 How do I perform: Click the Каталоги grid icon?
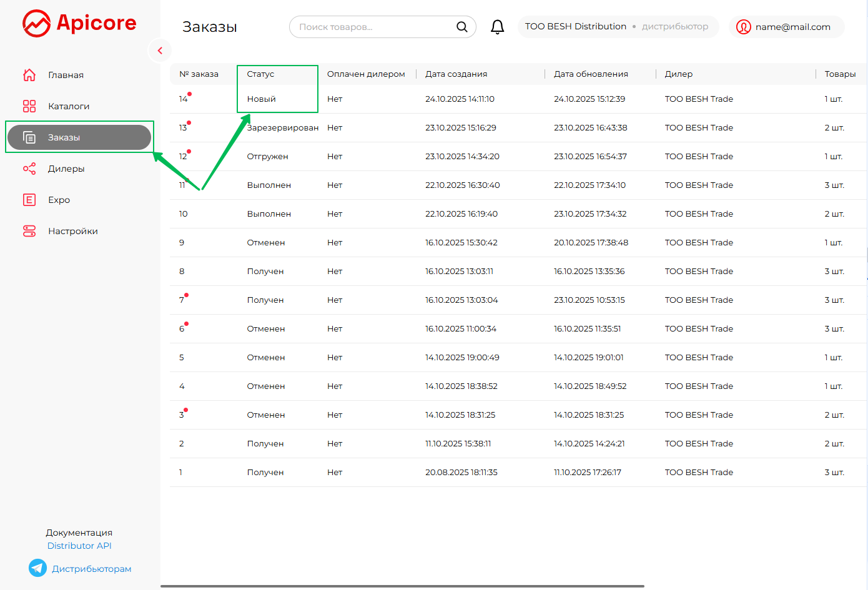pos(29,106)
